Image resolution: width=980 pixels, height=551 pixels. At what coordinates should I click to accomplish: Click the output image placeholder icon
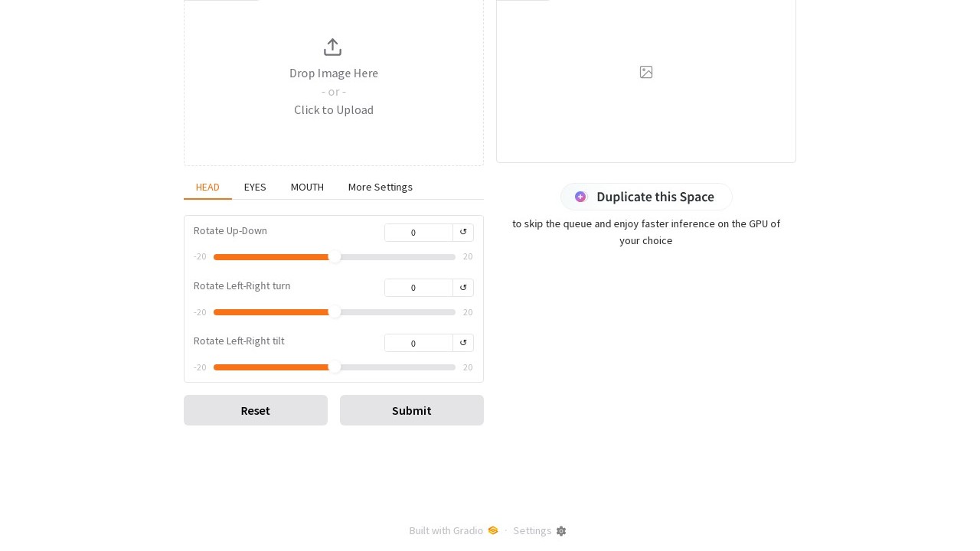pyautogui.click(x=646, y=72)
